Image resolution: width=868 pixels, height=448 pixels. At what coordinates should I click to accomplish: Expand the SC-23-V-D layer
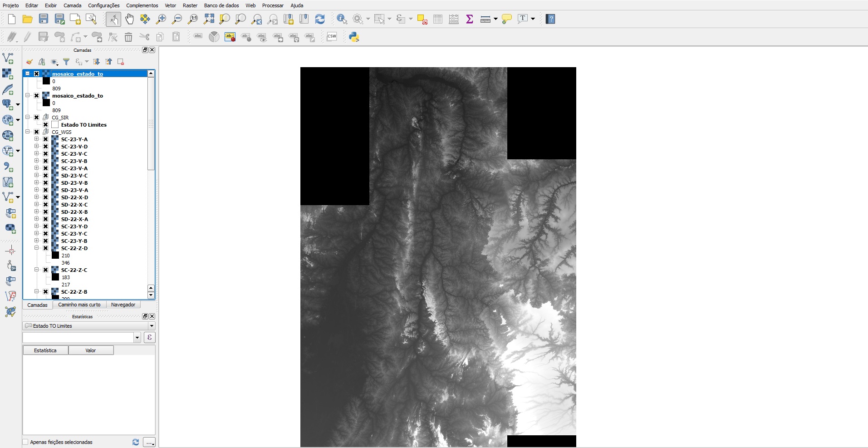[x=37, y=146]
